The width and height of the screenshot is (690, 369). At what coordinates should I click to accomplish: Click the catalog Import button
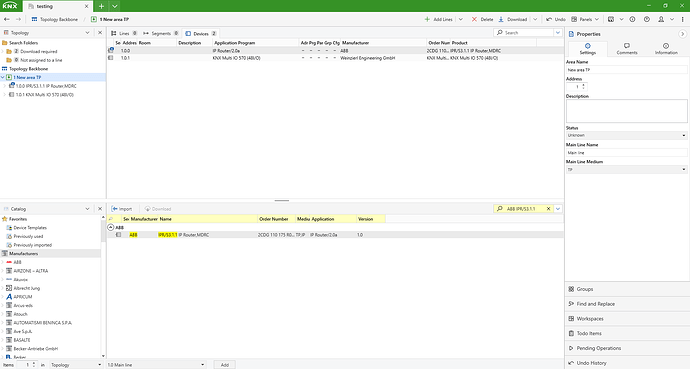(x=121, y=209)
